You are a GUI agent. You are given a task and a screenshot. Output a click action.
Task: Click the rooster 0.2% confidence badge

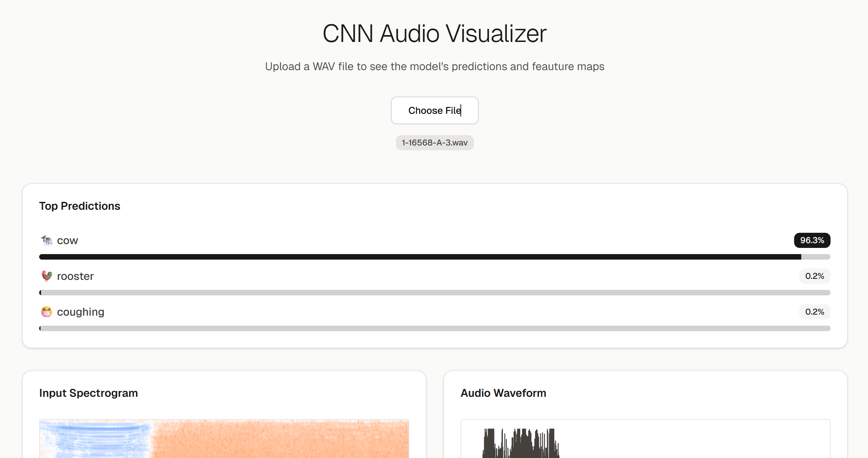pos(814,276)
